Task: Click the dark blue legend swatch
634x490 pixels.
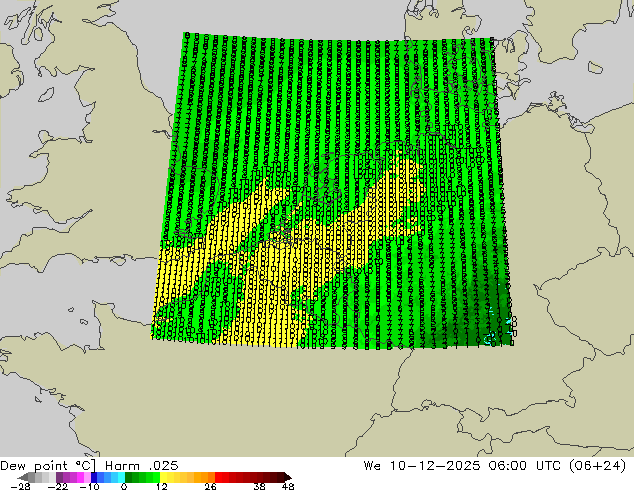Action: (x=94, y=477)
